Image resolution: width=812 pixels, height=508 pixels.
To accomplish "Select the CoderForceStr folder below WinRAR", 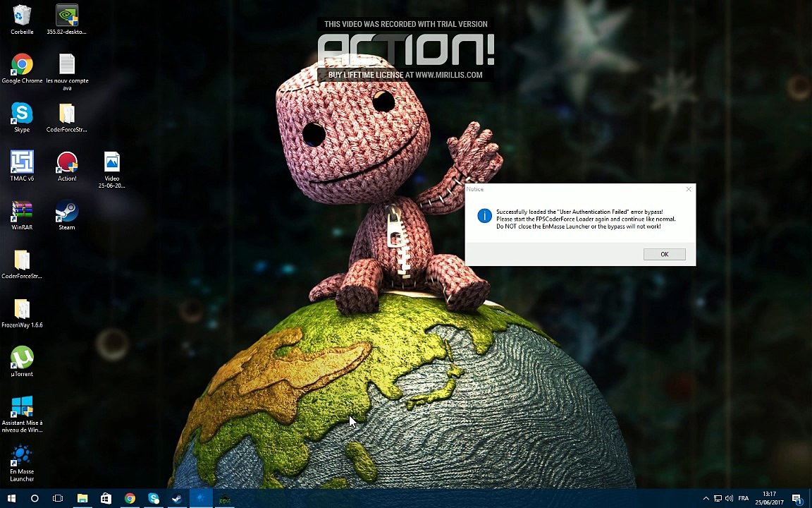I will 22,264.
